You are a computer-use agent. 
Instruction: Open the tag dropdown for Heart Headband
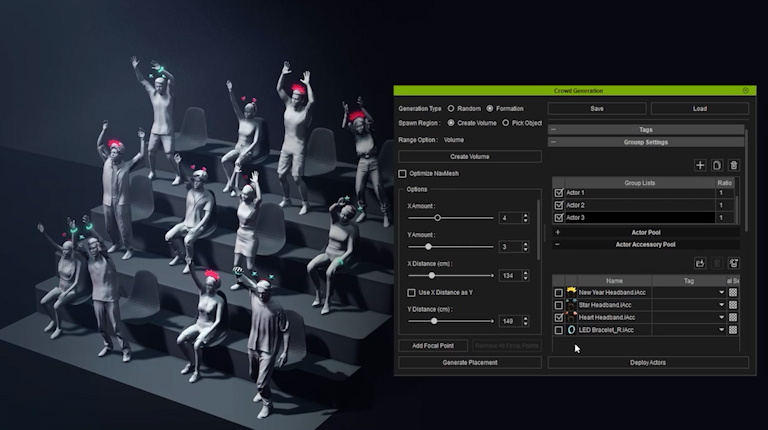pos(721,317)
